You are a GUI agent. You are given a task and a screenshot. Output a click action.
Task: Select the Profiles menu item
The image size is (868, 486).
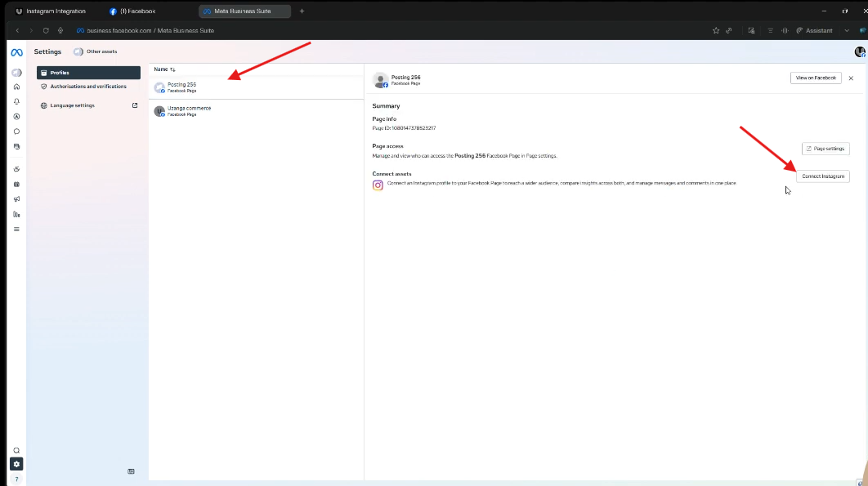point(88,73)
